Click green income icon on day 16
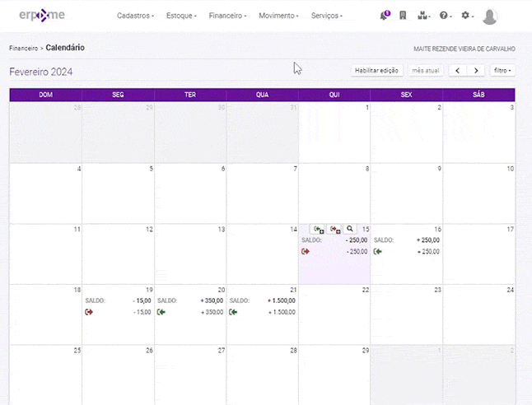This screenshot has width=532, height=405. (x=378, y=252)
